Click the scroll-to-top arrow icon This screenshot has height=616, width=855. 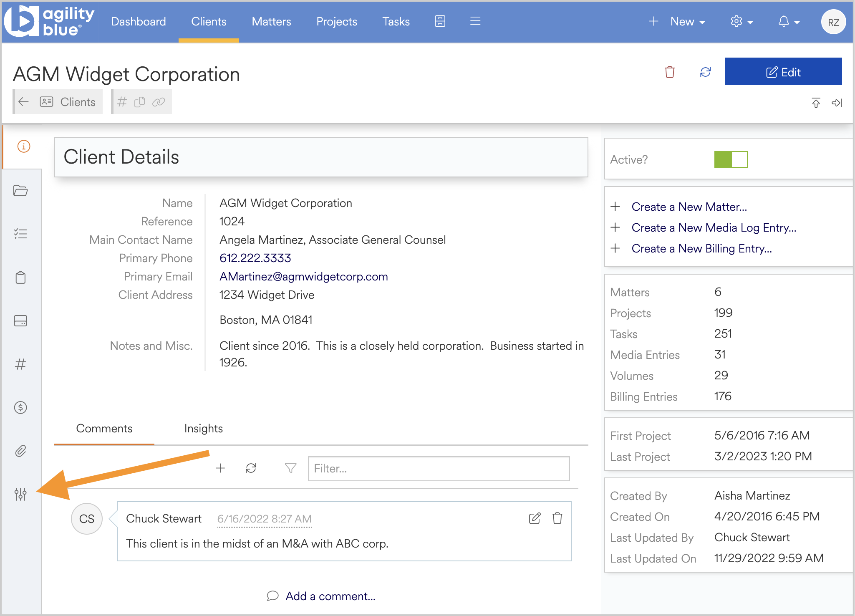click(x=816, y=103)
